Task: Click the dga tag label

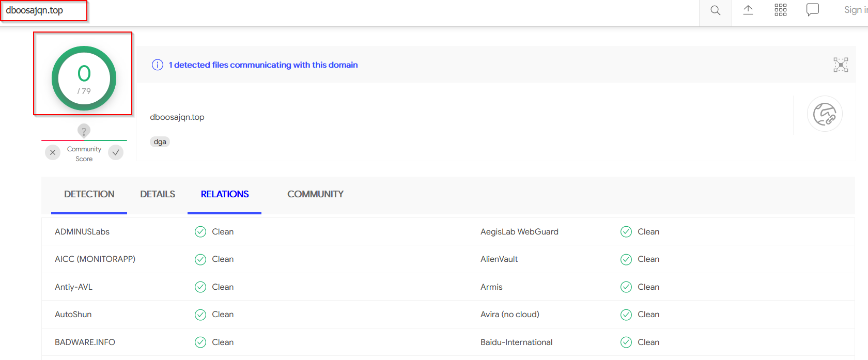Action: tap(160, 142)
